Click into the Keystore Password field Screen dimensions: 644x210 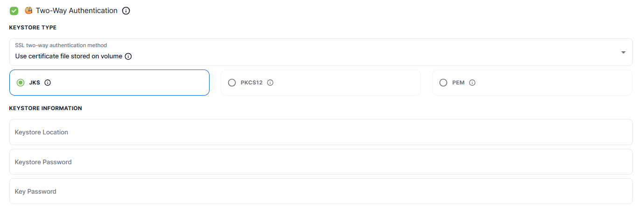[x=321, y=162]
